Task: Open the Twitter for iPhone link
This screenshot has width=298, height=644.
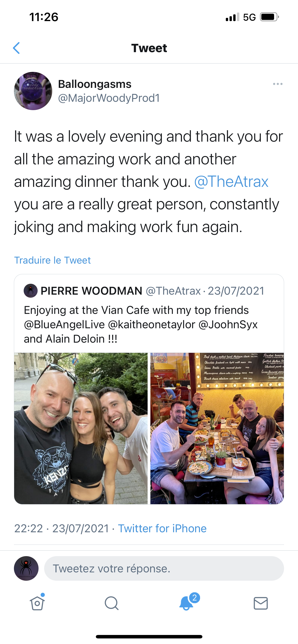Action: point(162,529)
